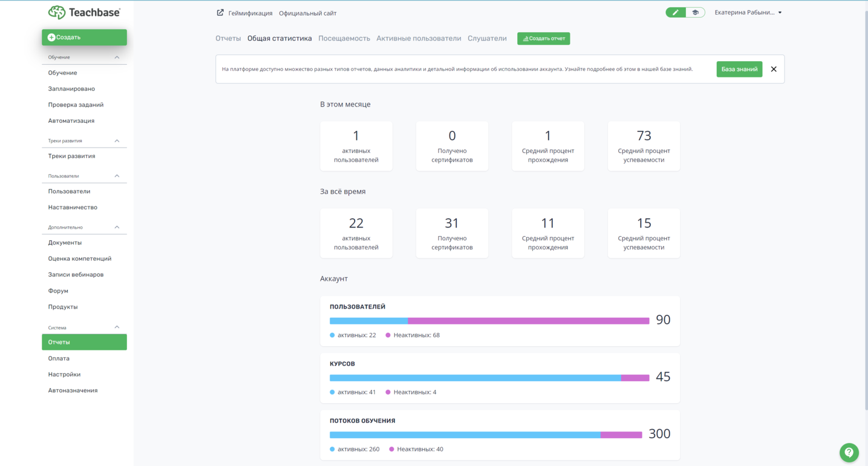Switch to graduation cap learner mode
Screen dimensions: 868x466
click(696, 12)
